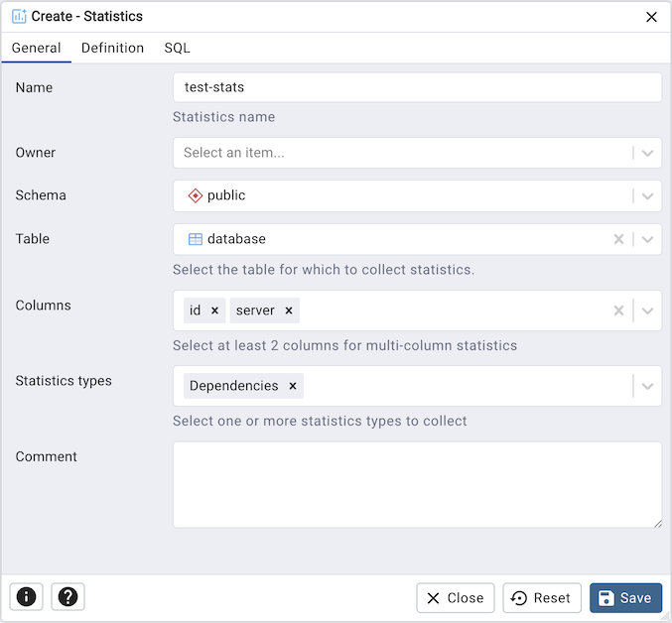The width and height of the screenshot is (672, 623).
Task: Click the Close button
Action: (x=456, y=598)
